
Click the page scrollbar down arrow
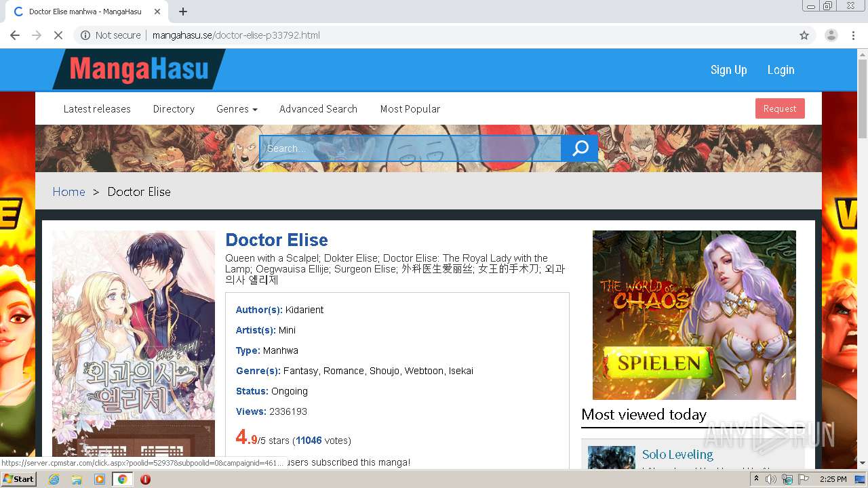(863, 463)
